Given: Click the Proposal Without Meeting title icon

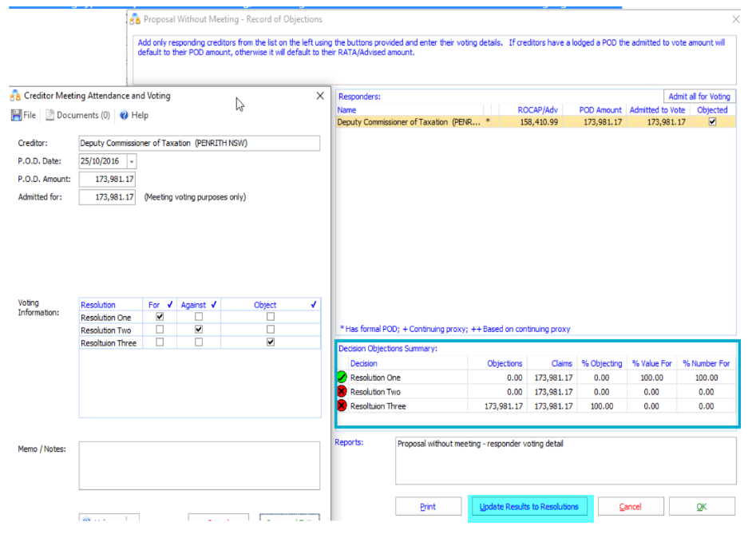Looking at the screenshot, I should point(135,19).
